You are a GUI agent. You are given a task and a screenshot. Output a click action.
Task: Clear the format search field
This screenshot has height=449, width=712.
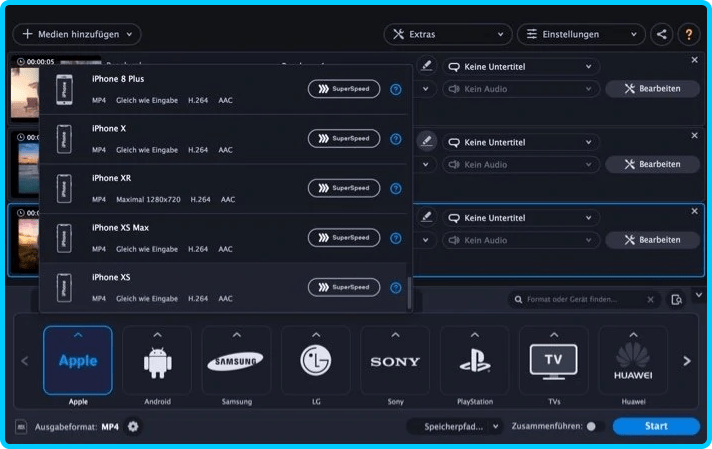(650, 300)
